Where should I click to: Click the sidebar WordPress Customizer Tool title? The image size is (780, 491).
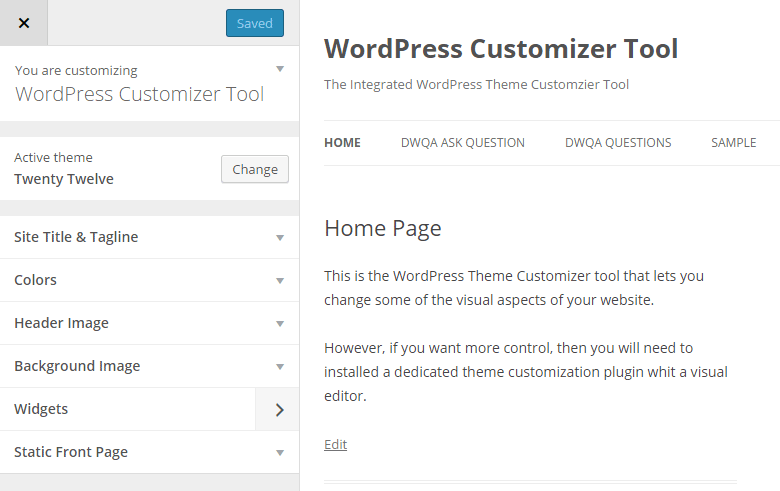tap(139, 94)
